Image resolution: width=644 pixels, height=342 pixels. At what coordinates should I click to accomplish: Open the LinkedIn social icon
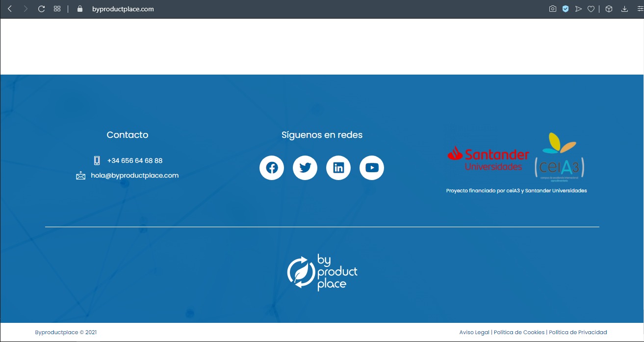tap(338, 168)
